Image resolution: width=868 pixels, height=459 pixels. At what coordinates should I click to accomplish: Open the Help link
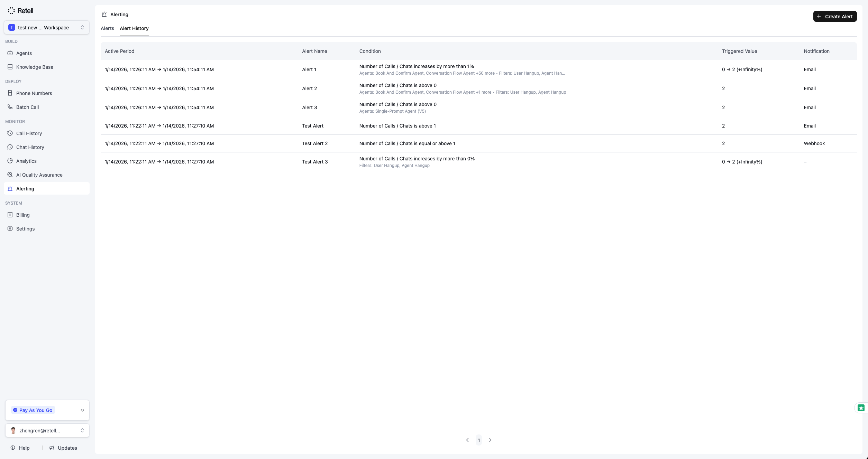[x=20, y=448]
